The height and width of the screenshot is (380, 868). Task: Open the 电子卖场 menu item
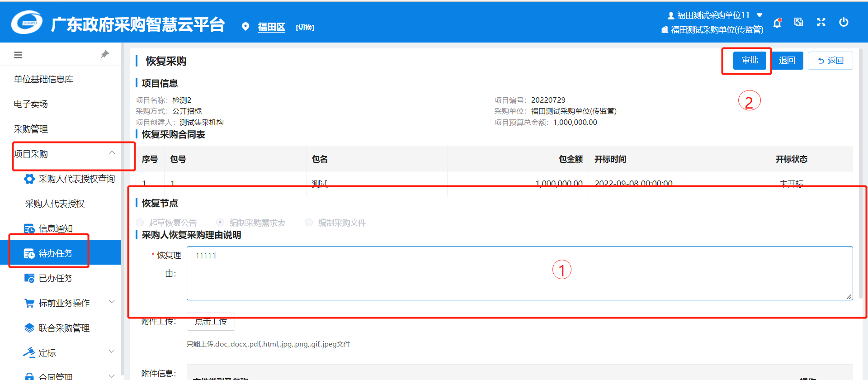pos(31,104)
